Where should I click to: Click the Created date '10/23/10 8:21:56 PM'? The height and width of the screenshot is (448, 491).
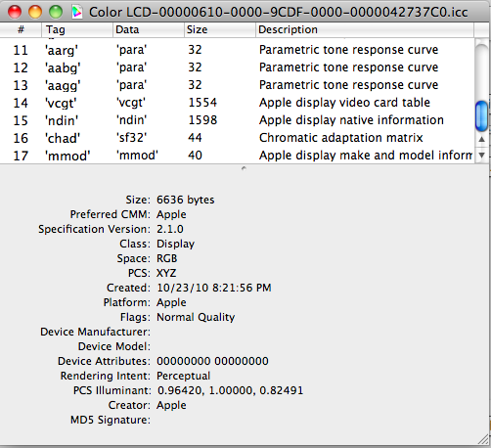coord(214,288)
